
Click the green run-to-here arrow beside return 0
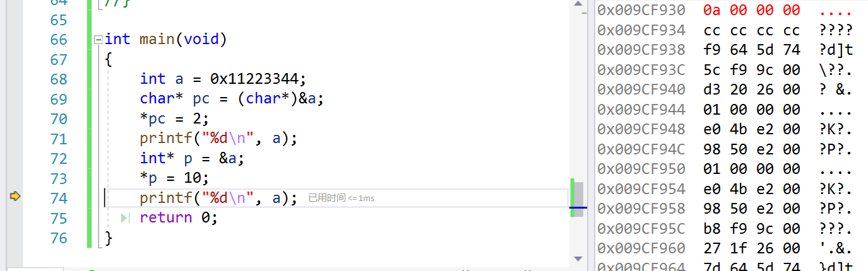125,217
